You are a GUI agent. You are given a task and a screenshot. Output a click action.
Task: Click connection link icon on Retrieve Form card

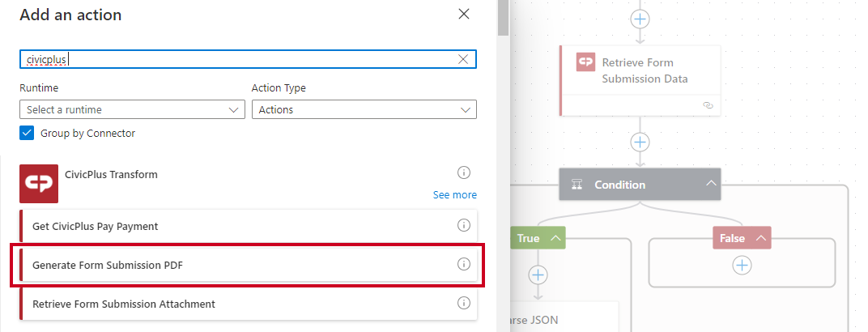708,105
